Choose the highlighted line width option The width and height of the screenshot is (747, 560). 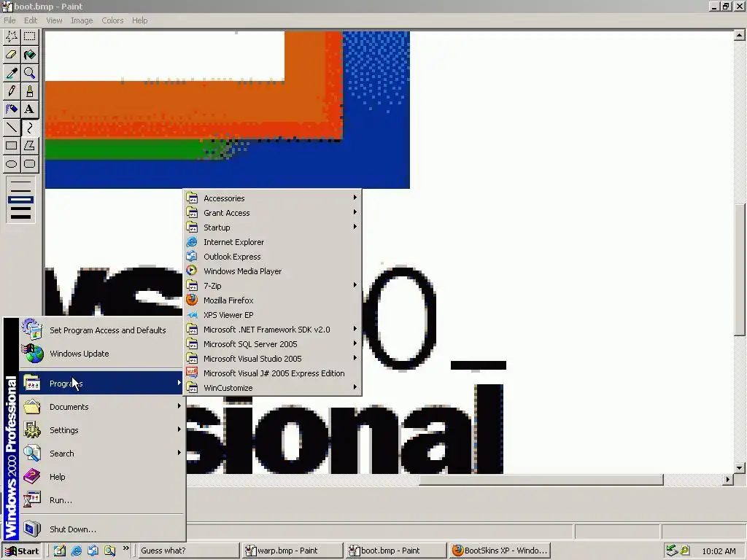click(x=20, y=200)
